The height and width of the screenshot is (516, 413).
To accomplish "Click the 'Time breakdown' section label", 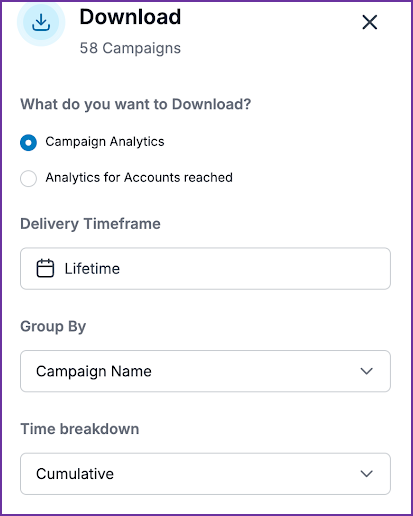I will coord(80,429).
